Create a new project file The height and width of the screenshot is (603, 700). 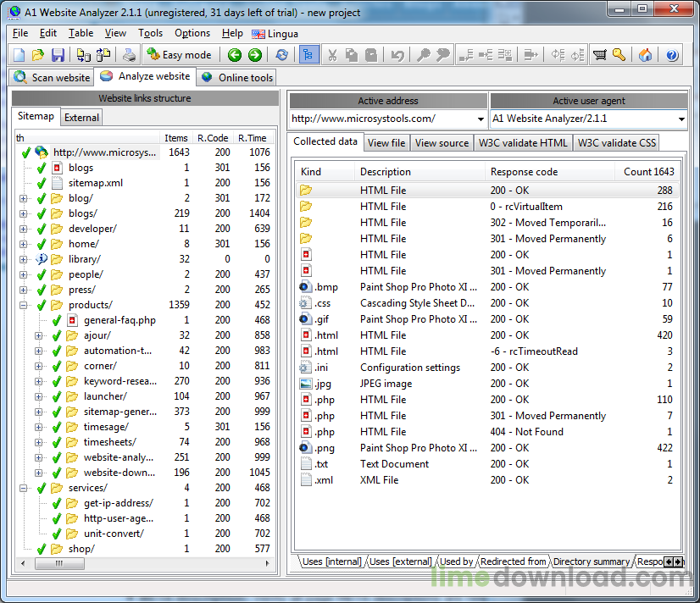(19, 55)
